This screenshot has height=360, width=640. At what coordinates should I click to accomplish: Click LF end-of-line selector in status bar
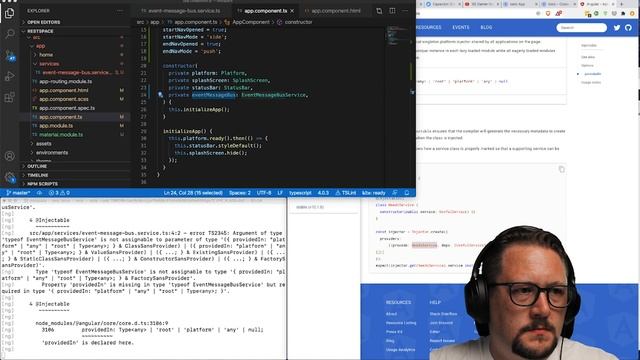coord(280,193)
